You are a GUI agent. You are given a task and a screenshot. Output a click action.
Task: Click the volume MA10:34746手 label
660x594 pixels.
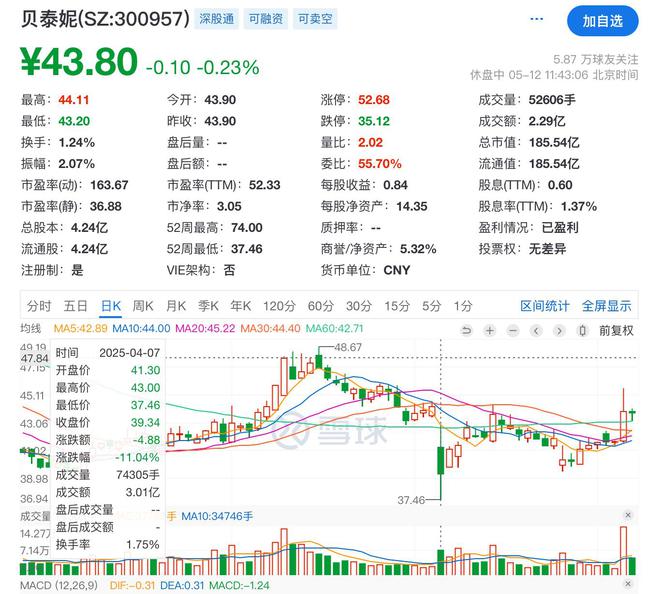217,516
